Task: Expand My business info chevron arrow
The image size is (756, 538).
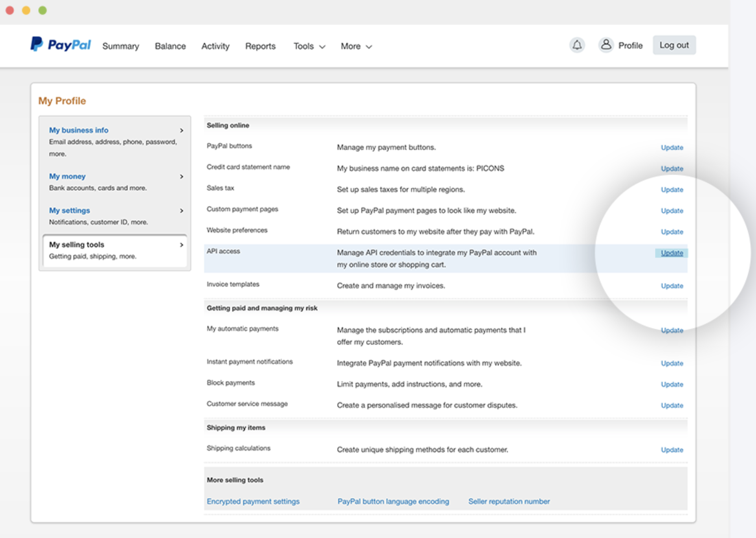Action: (x=182, y=130)
